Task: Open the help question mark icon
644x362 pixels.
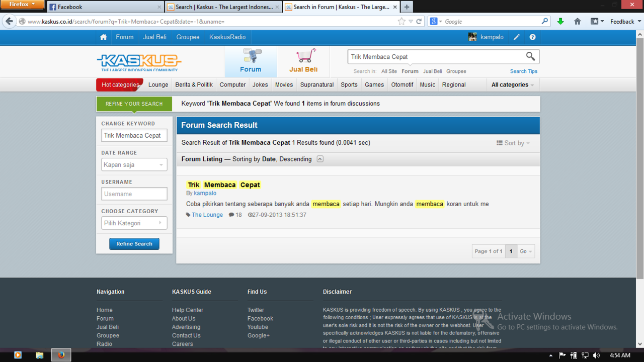Action: [532, 37]
